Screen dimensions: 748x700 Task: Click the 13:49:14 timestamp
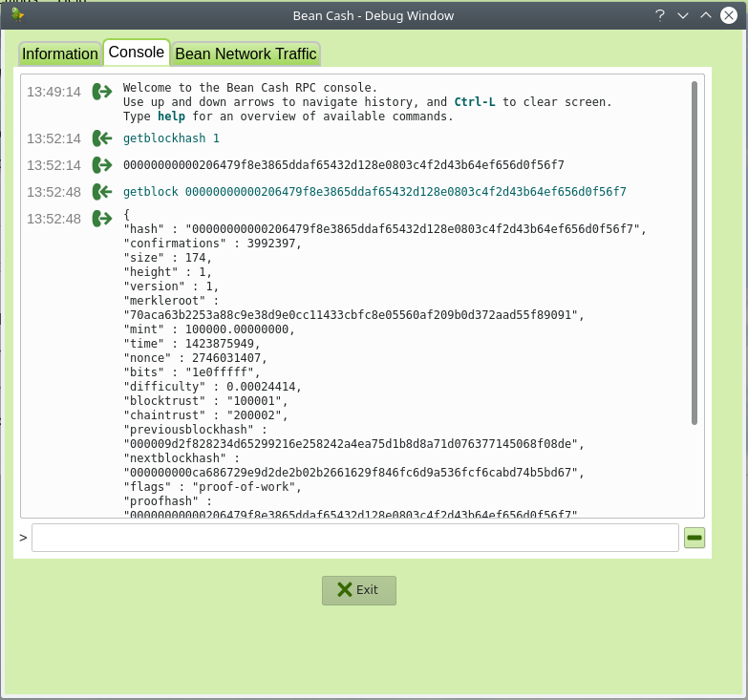(x=53, y=92)
